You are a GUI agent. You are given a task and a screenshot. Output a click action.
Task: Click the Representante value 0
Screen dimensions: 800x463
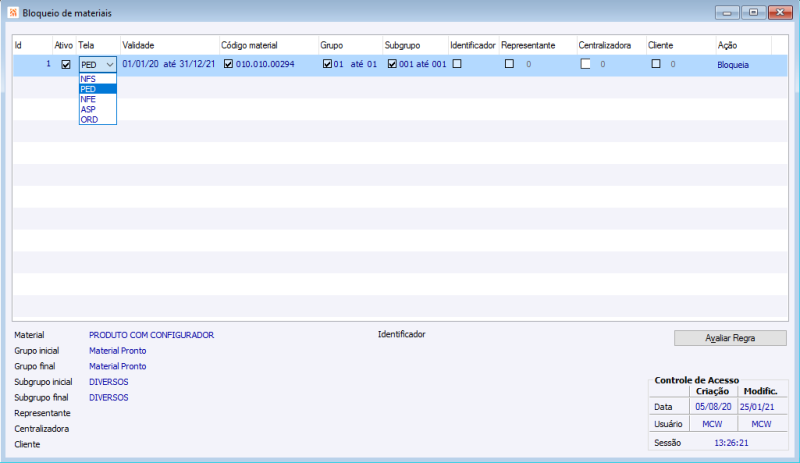[x=529, y=65]
